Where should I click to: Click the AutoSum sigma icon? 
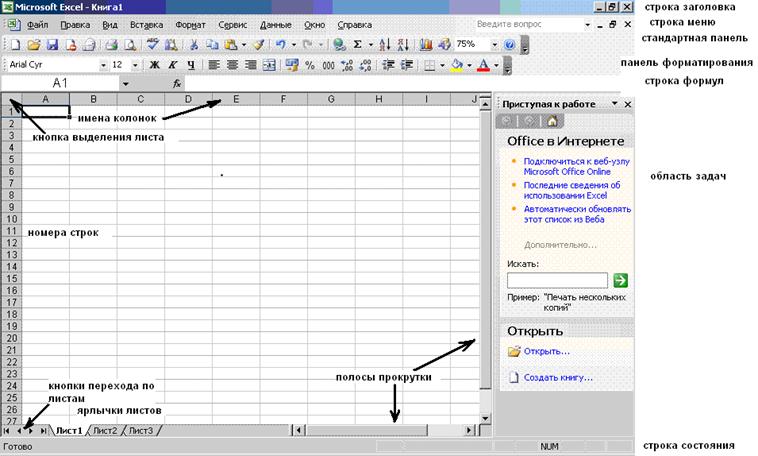pyautogui.click(x=358, y=44)
